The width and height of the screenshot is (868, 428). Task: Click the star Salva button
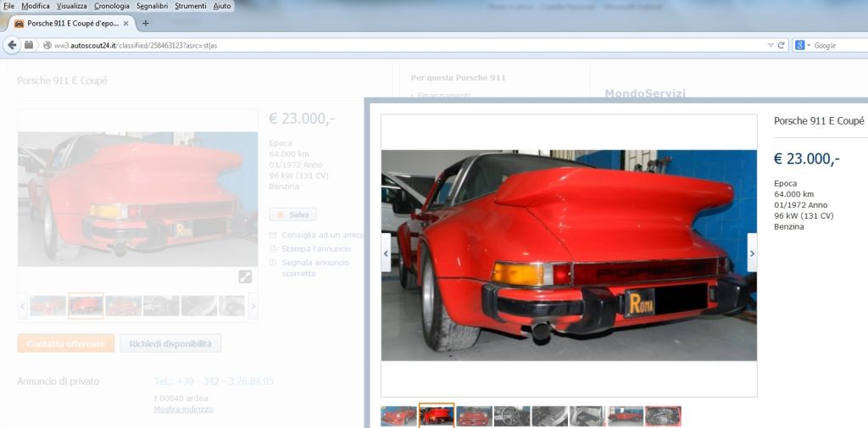(x=292, y=214)
